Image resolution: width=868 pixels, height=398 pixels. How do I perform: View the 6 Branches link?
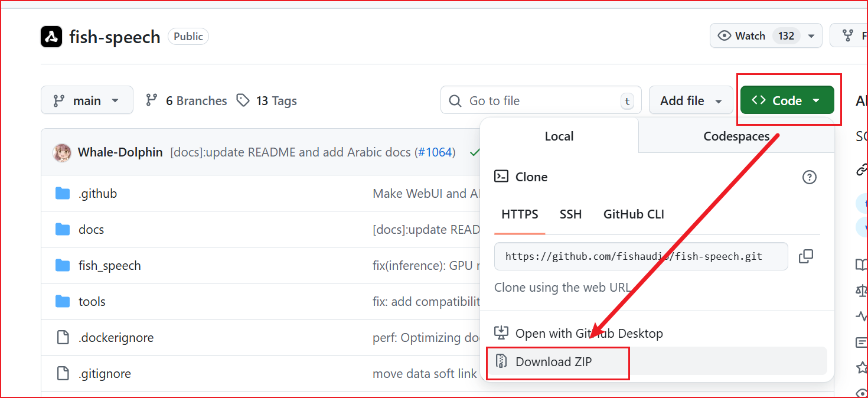point(186,101)
